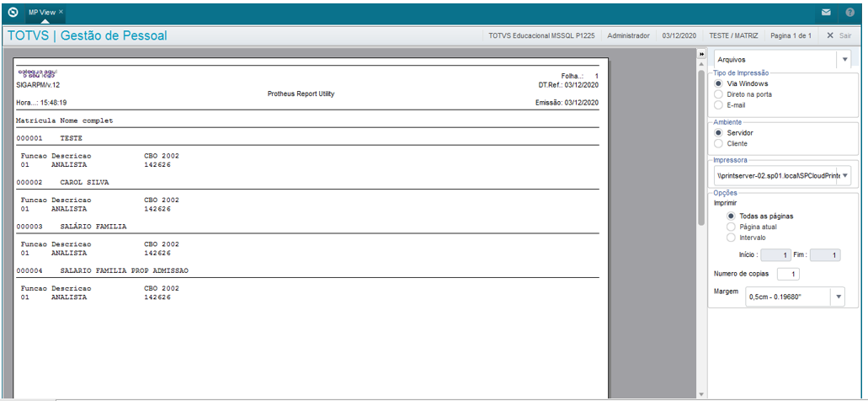The image size is (868, 401).
Task: Click the report logo placeholder image
Action: [37, 73]
